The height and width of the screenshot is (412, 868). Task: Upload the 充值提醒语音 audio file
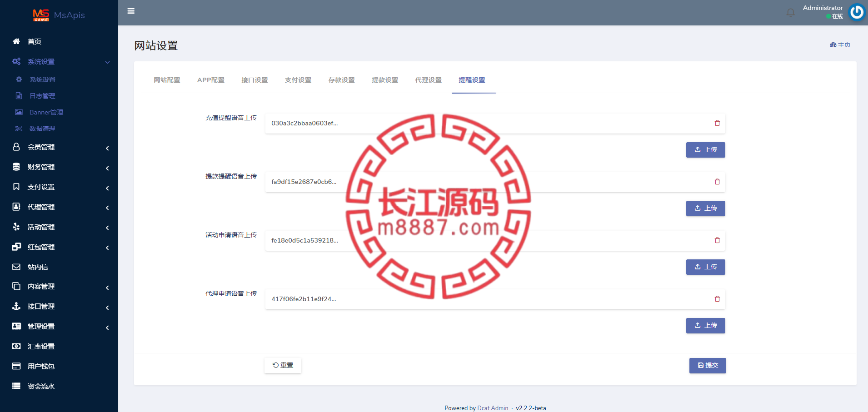pyautogui.click(x=706, y=150)
